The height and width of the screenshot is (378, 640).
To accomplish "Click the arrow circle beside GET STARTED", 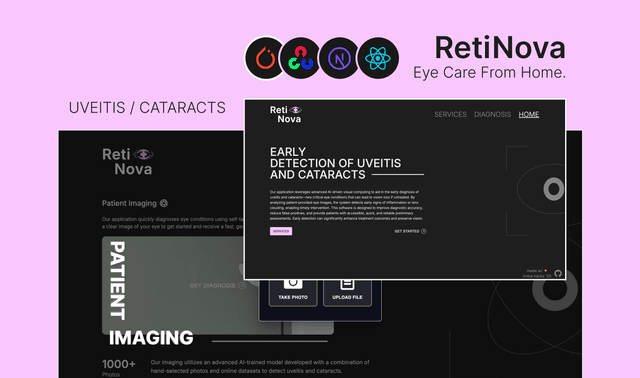I will point(424,231).
